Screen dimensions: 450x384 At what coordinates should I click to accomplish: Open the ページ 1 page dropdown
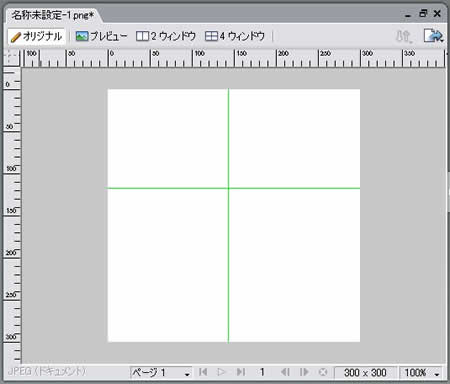(161, 372)
